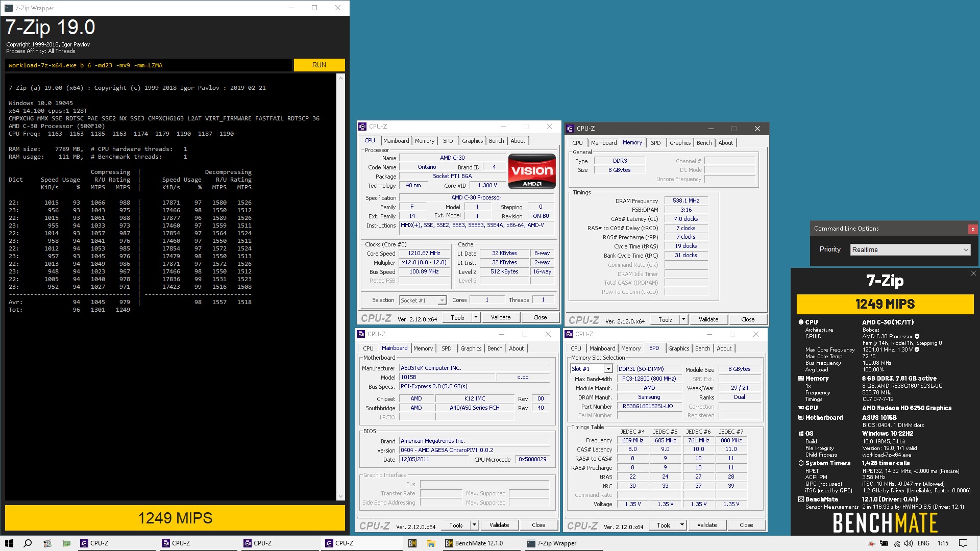Open SPD tab in CPU-Z CPU window
This screenshot has width=980, height=551.
tap(448, 141)
